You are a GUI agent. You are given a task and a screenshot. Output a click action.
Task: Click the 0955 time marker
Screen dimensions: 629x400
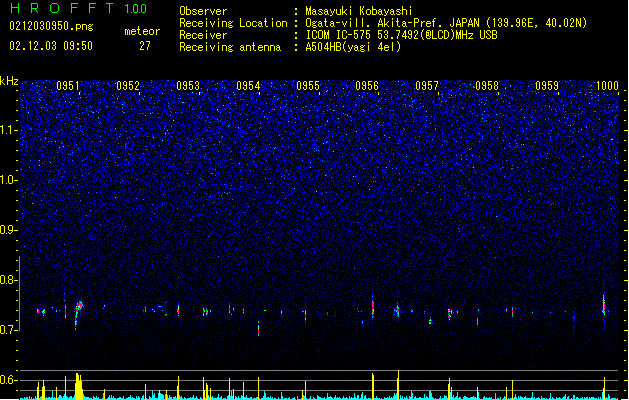click(x=308, y=85)
